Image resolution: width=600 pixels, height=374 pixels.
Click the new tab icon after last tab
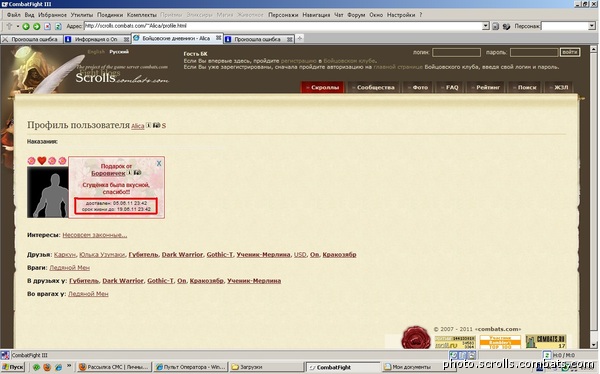(x=300, y=38)
